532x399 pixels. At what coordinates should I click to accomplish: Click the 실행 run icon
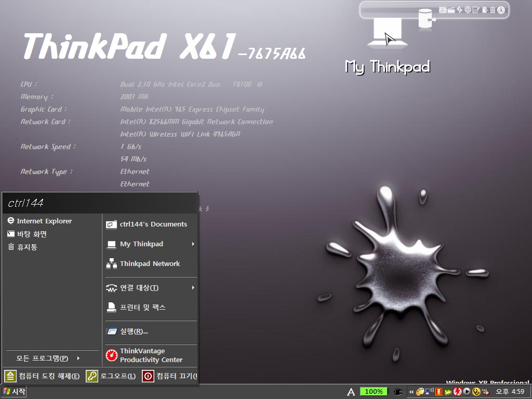coord(111,331)
